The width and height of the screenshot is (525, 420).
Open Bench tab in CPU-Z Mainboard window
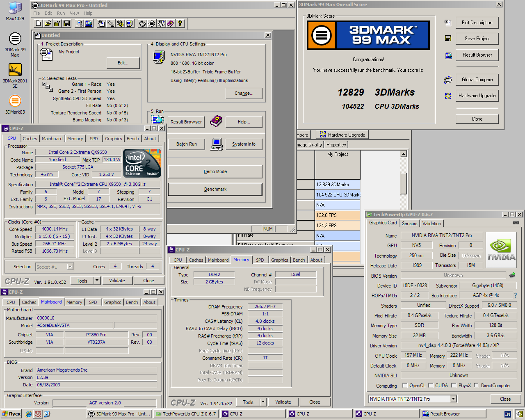click(132, 302)
